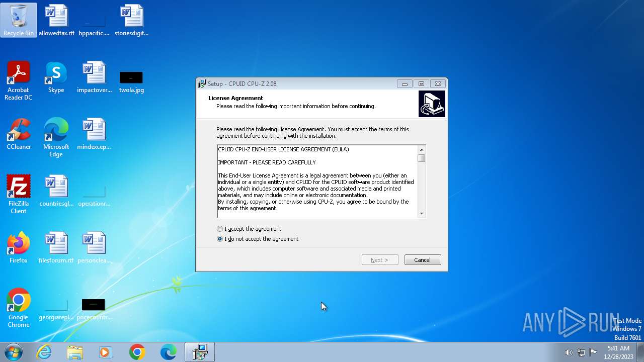Select allowedtax.rtf desktop file

coord(56,21)
